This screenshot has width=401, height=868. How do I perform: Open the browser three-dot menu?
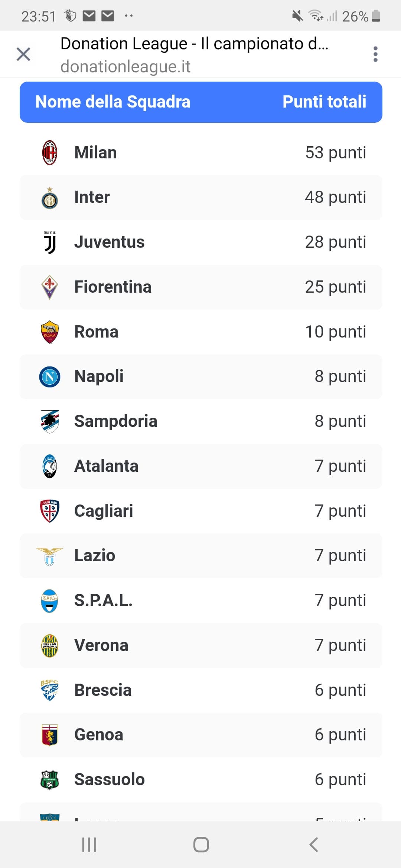click(x=375, y=54)
